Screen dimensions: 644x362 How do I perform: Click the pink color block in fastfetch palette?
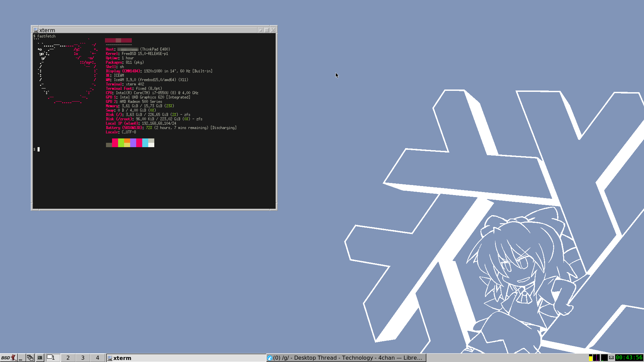click(115, 143)
